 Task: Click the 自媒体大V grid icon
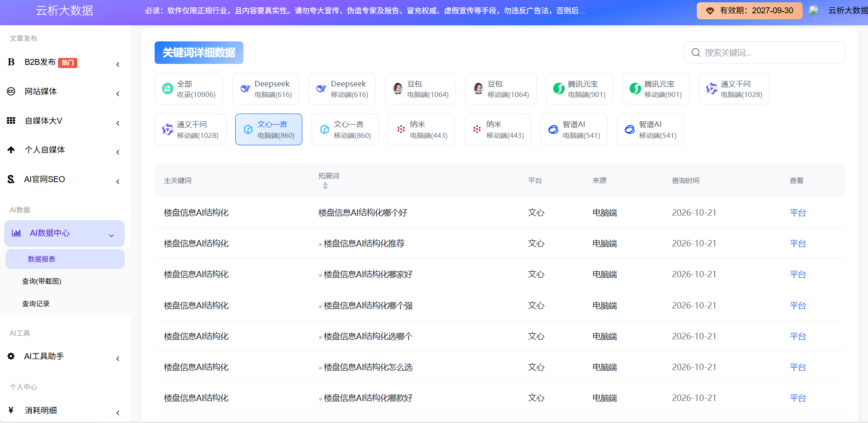(x=11, y=120)
